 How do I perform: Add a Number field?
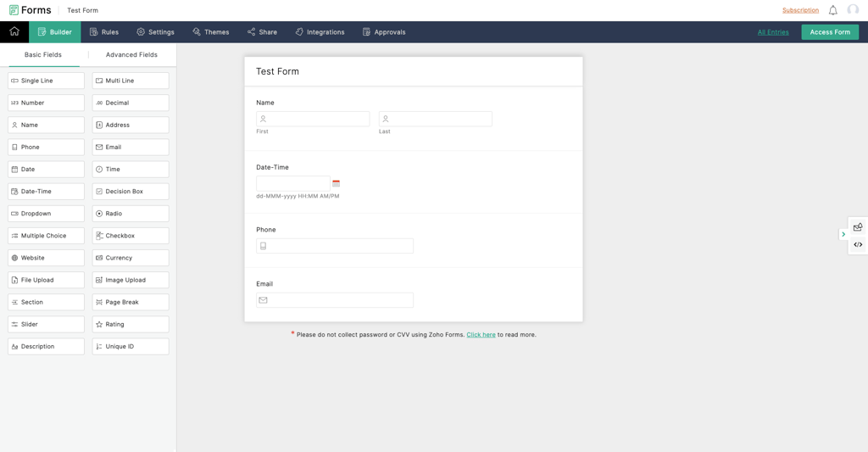[x=46, y=103]
